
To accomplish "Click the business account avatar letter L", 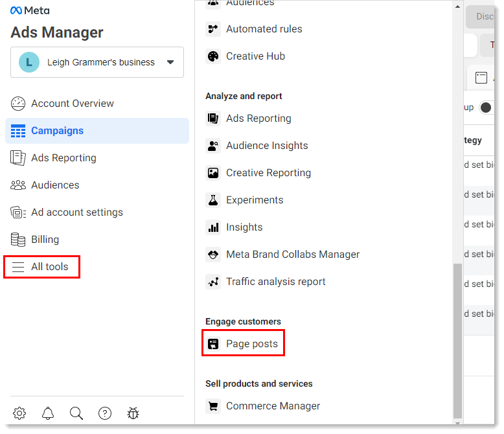I will coord(29,62).
